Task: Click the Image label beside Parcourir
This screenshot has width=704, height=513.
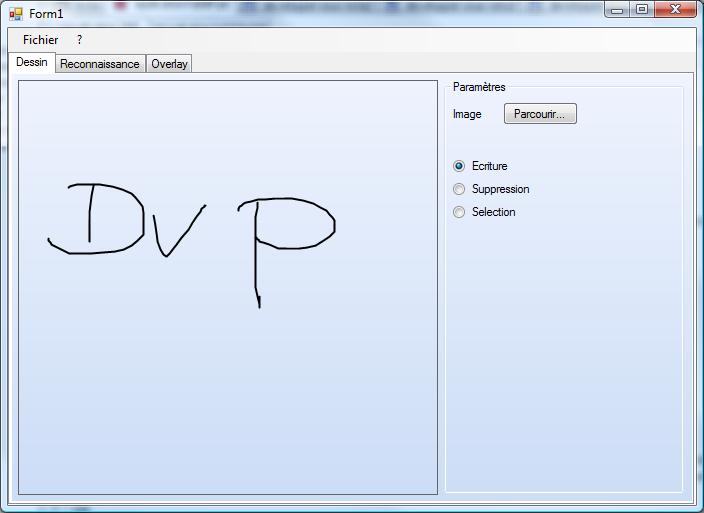Action: [467, 114]
